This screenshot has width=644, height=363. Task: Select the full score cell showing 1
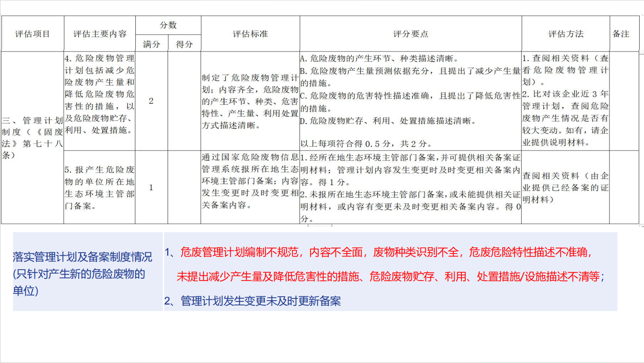pyautogui.click(x=151, y=188)
